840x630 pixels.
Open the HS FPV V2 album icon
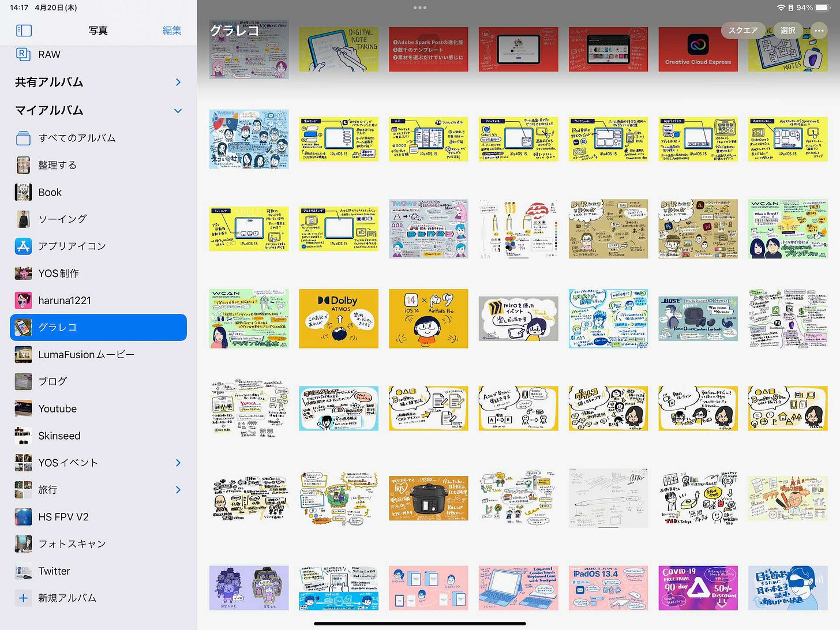23,517
